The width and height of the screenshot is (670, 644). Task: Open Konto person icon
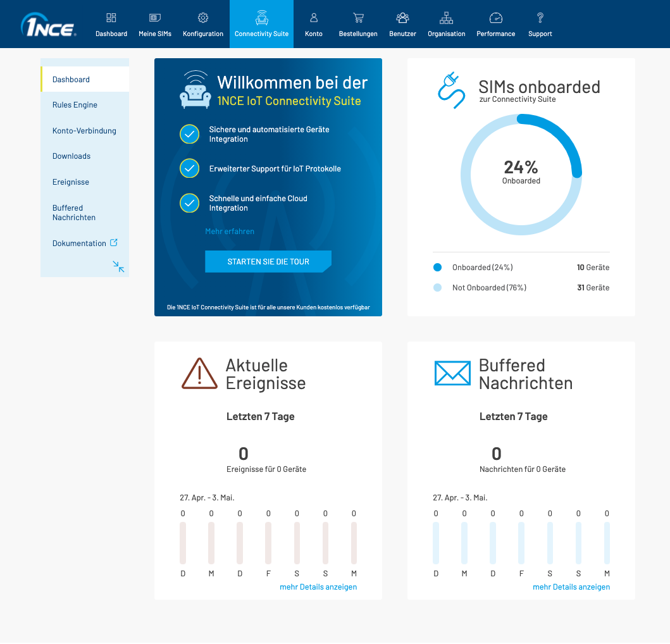coord(314,18)
